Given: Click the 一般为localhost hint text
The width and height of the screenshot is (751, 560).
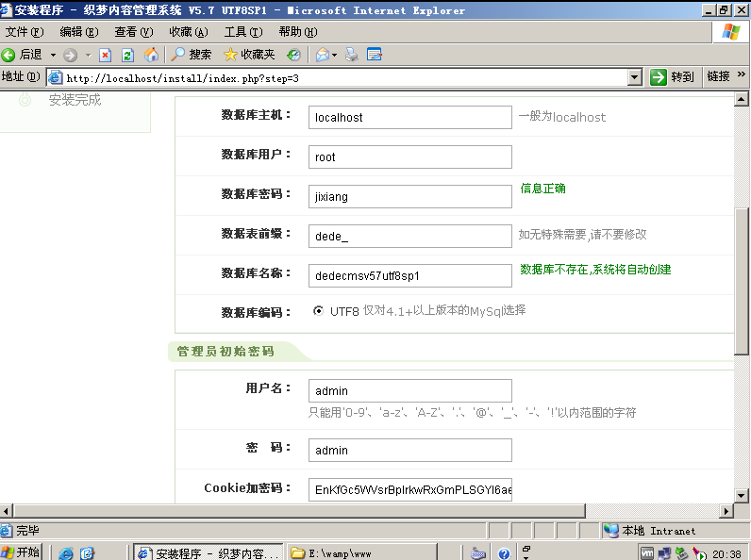Looking at the screenshot, I should [x=561, y=117].
